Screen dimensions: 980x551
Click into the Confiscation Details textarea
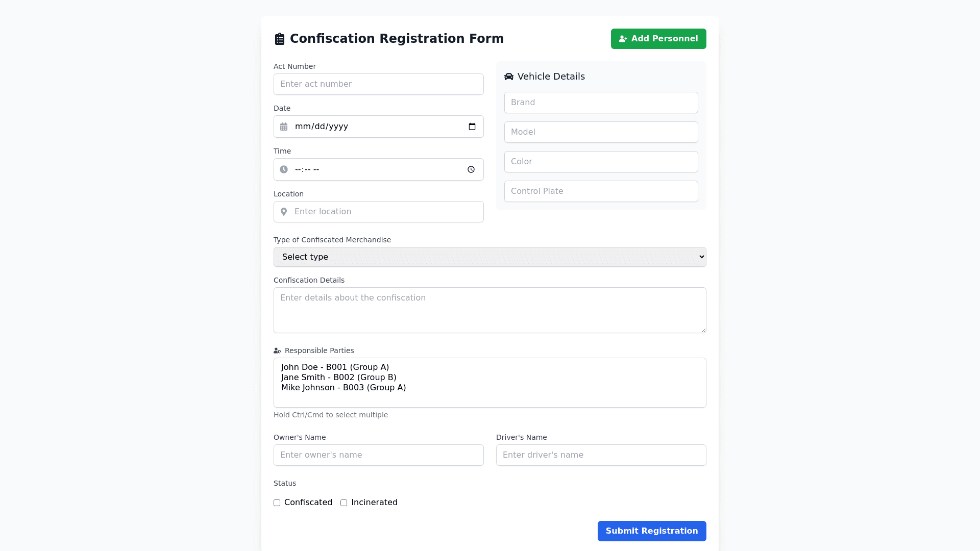(489, 310)
